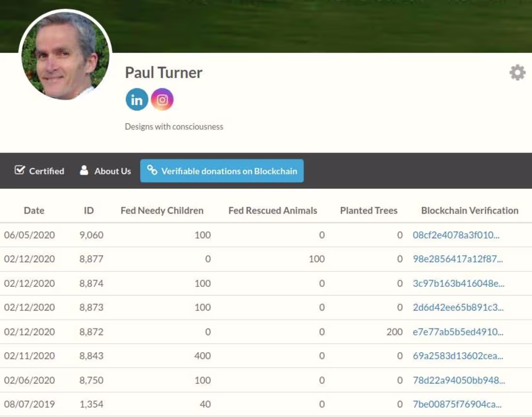Click the profile photo thumbnail
532x417 pixels.
(x=65, y=55)
